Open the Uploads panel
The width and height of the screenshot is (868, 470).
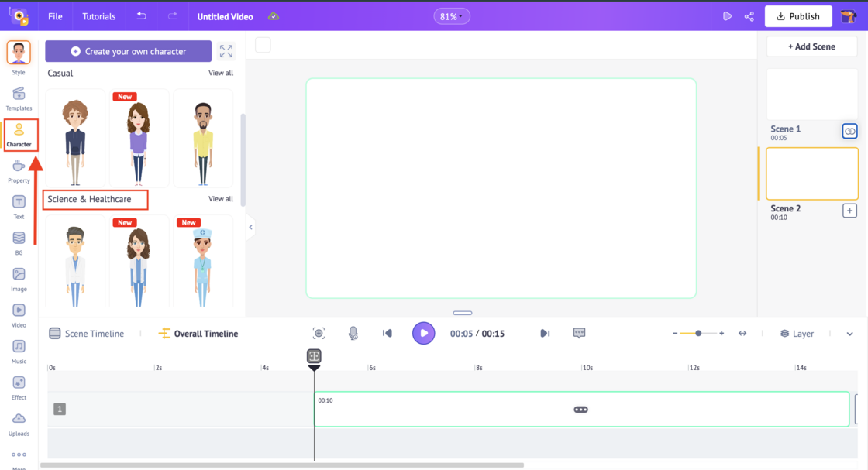click(x=19, y=418)
